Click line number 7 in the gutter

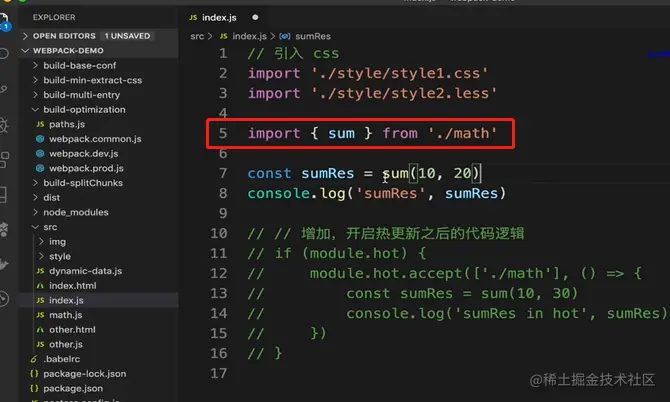pos(223,173)
